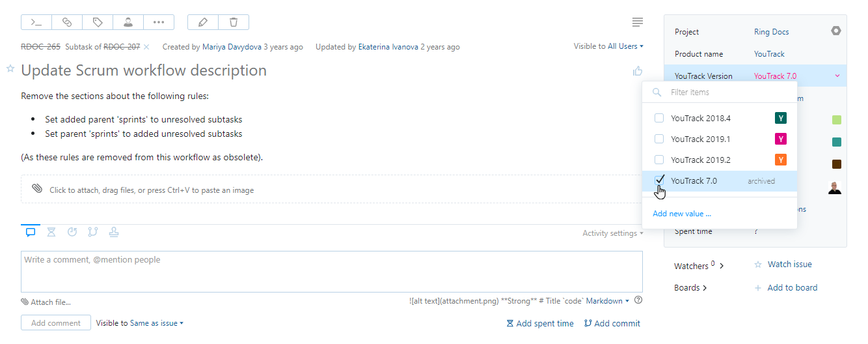Click the teal color swatch in side panel

(x=837, y=142)
